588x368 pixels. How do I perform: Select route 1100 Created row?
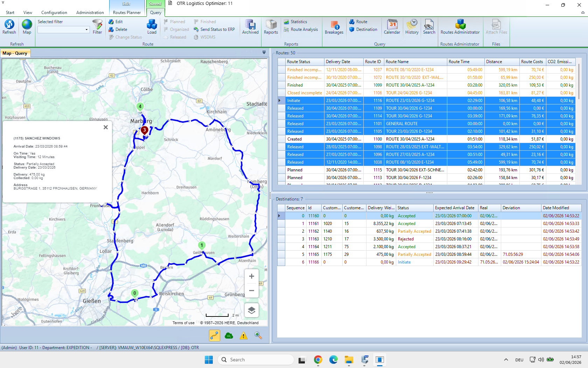pyautogui.click(x=427, y=139)
